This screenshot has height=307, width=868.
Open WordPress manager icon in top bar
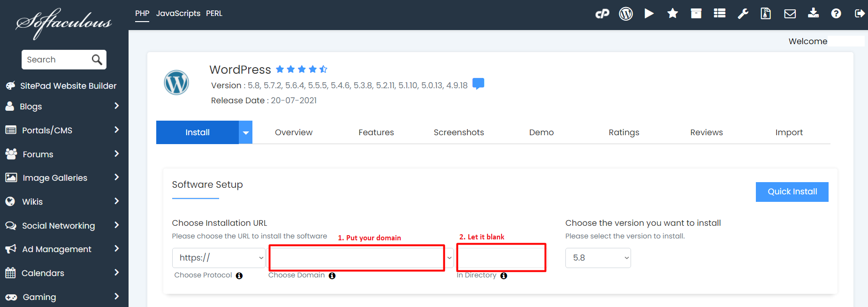point(625,14)
